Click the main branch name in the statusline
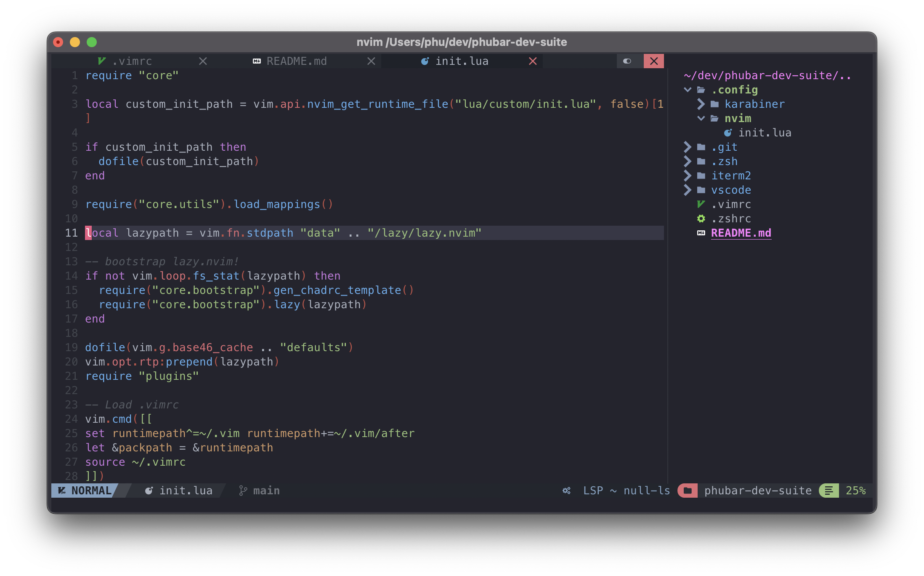 click(x=266, y=490)
